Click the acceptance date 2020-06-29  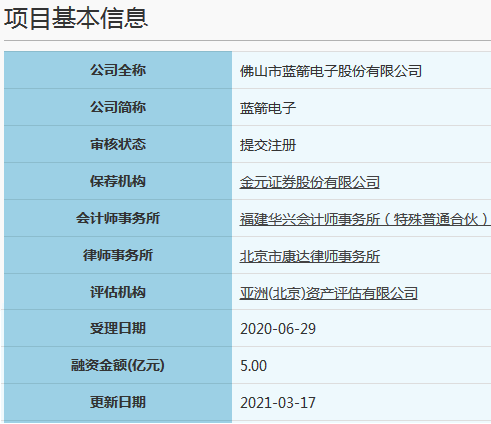[278, 329]
